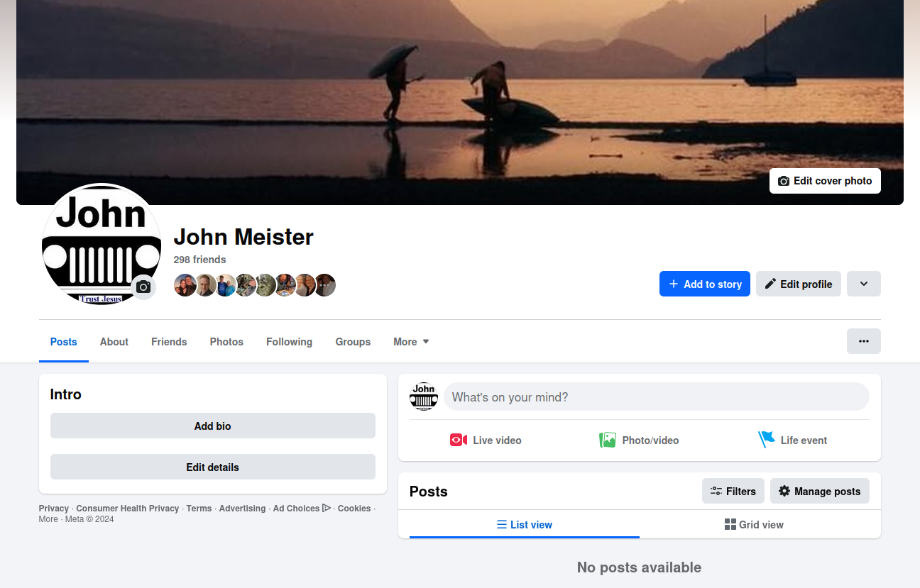Click the Photo/video image icon
The width and height of the screenshot is (920, 588).
[x=607, y=440]
